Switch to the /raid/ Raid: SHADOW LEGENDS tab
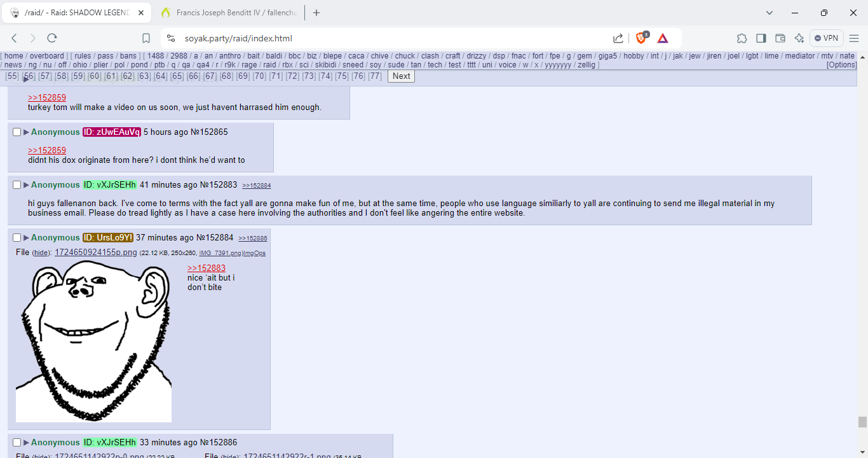Viewport: 868px width, 458px height. [76, 13]
